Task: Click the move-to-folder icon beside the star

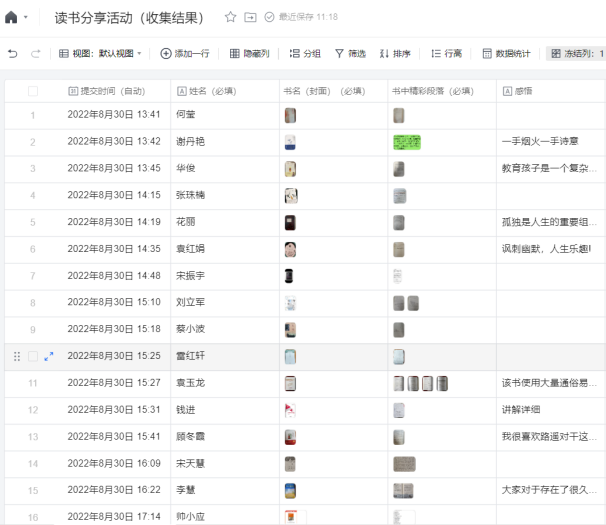Action: [x=250, y=18]
